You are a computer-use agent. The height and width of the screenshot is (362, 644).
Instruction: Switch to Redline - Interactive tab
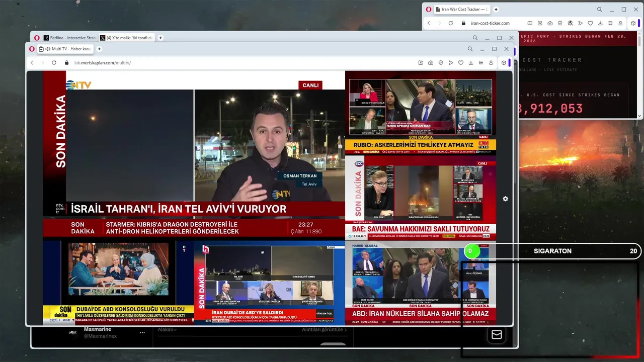pyautogui.click(x=69, y=38)
